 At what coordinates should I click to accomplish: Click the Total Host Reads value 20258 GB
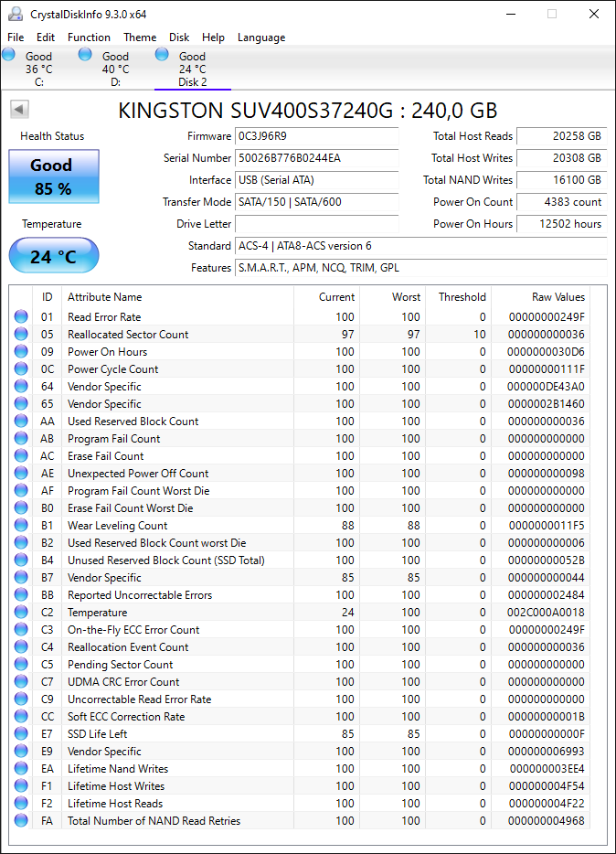pyautogui.click(x=561, y=136)
